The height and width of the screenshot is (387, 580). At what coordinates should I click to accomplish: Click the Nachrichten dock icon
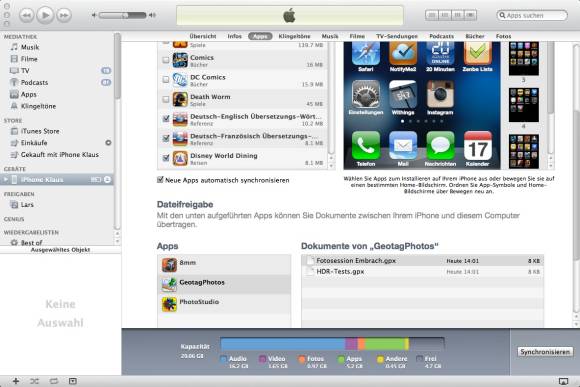point(440,145)
